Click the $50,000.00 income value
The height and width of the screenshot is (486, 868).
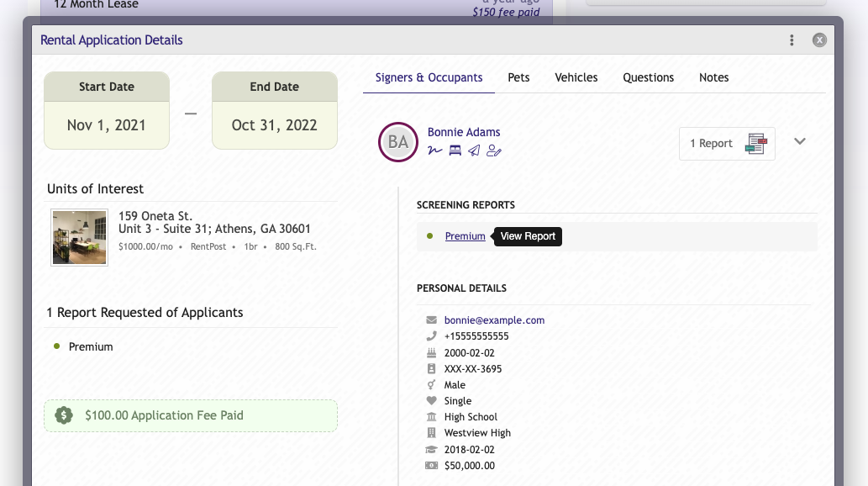pos(470,466)
